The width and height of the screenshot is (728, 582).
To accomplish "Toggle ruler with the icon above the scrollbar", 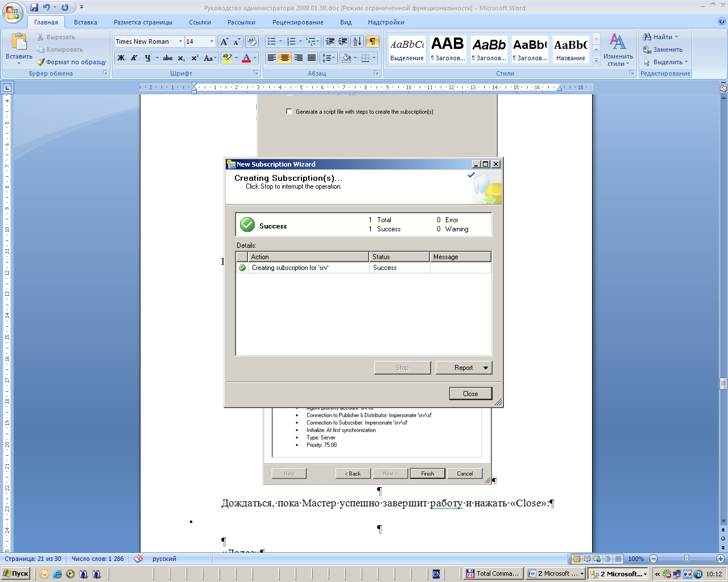I will pos(723,88).
